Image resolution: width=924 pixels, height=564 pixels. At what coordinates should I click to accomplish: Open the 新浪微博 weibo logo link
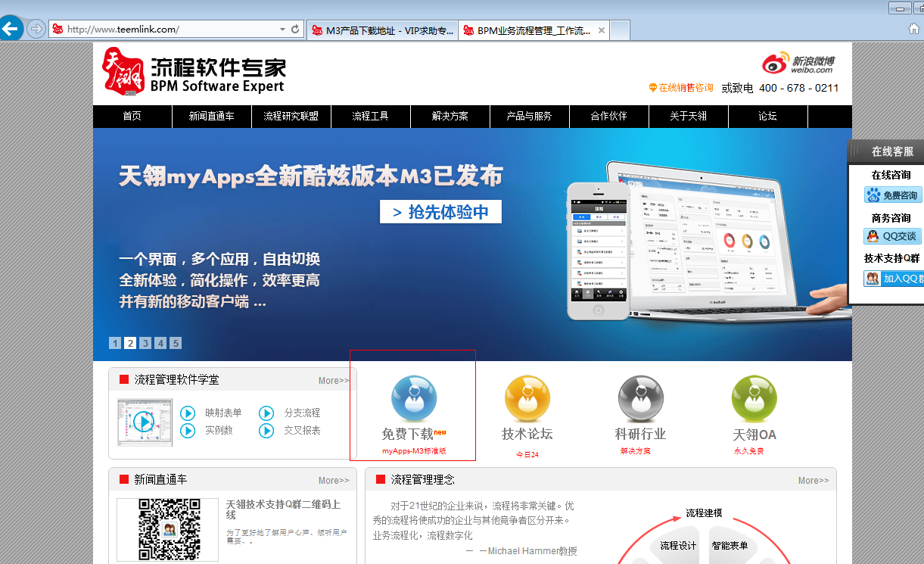tap(799, 64)
